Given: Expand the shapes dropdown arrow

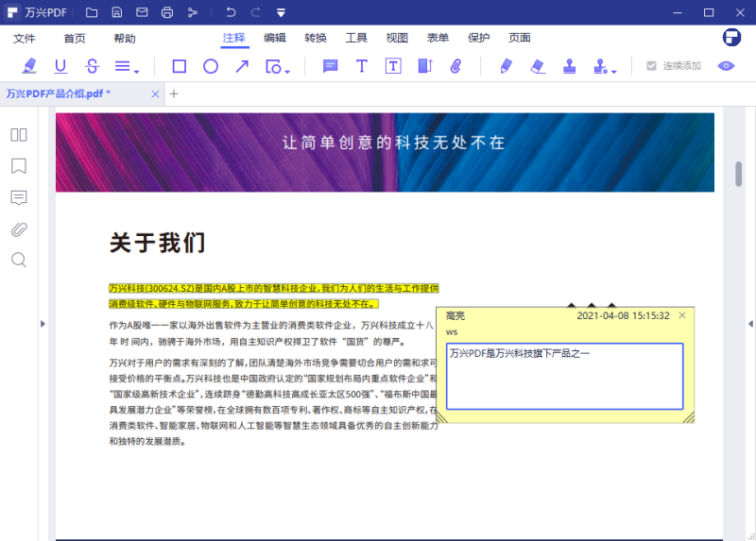Looking at the screenshot, I should coord(286,70).
